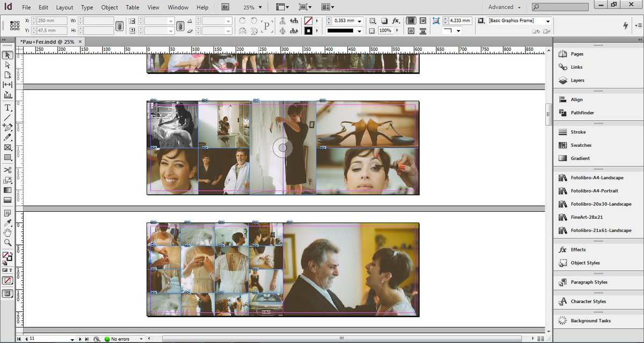Open the stroke weight dropdown
The height and width of the screenshot is (343, 644).
[x=360, y=22]
